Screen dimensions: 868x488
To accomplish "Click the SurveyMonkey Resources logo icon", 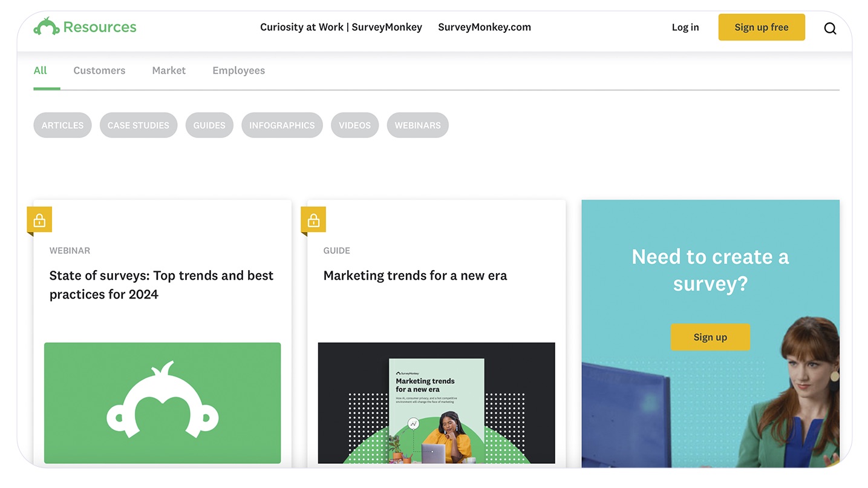I will pos(46,27).
